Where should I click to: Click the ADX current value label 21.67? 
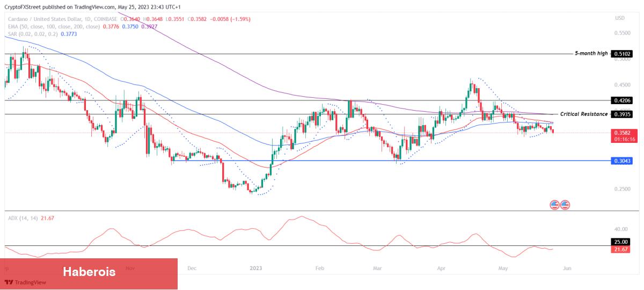coord(622,249)
